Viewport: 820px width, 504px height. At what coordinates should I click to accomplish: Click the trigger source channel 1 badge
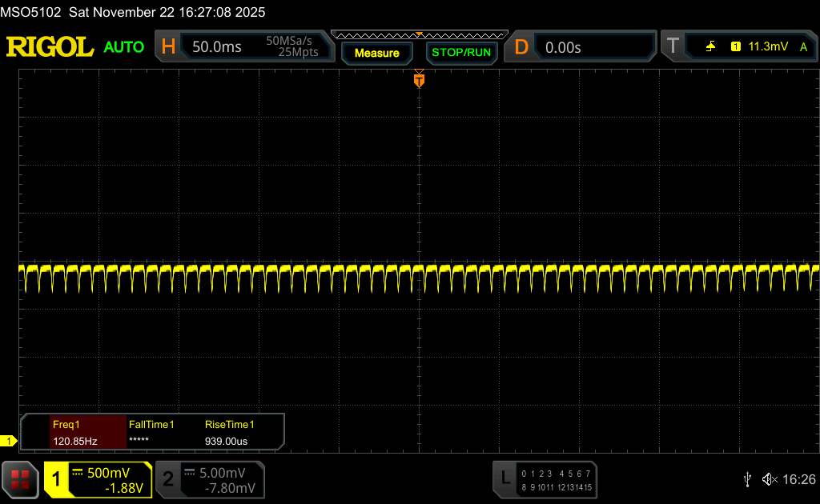point(735,47)
